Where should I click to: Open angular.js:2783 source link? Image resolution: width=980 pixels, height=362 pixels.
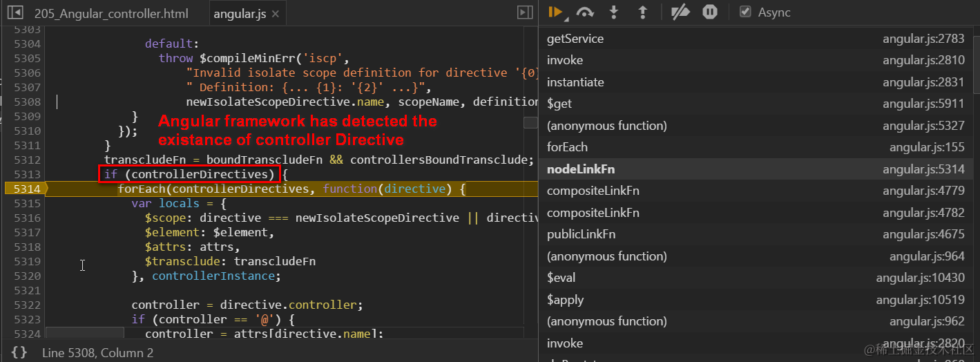coord(923,39)
